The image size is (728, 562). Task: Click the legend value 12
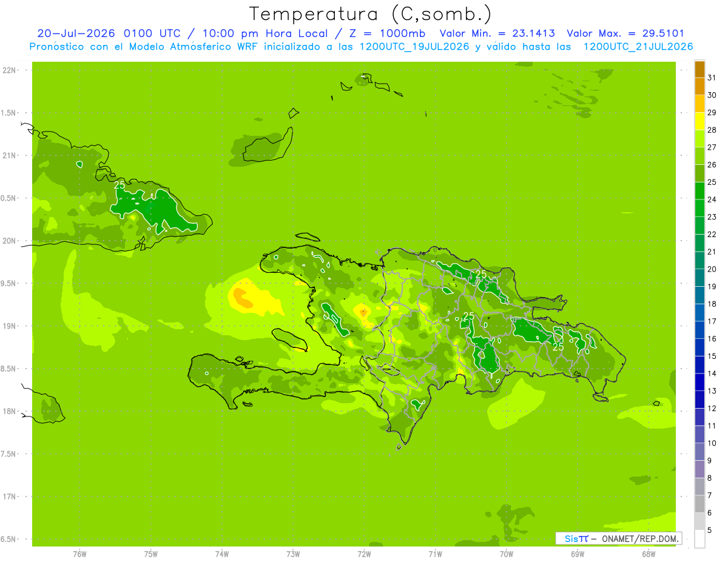(712, 408)
